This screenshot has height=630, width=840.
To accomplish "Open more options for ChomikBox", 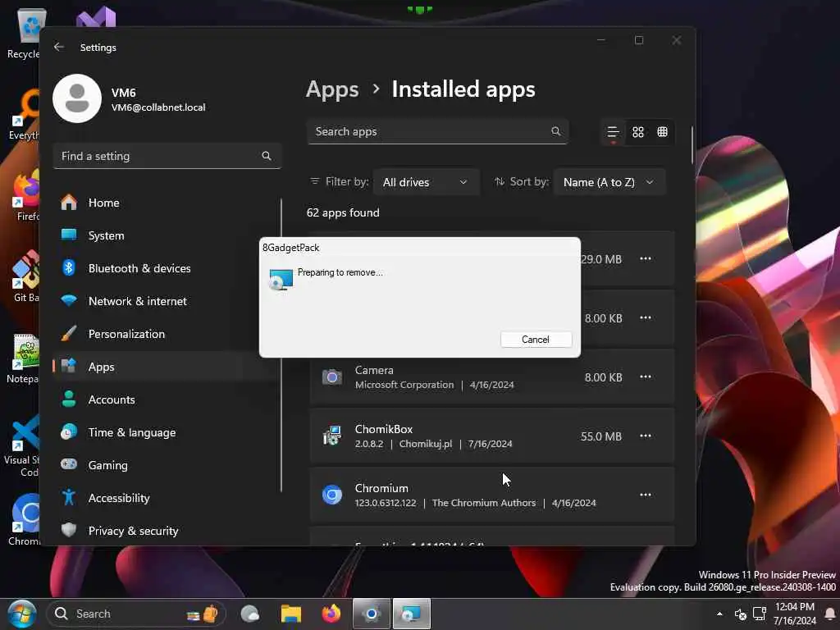I will (x=646, y=436).
